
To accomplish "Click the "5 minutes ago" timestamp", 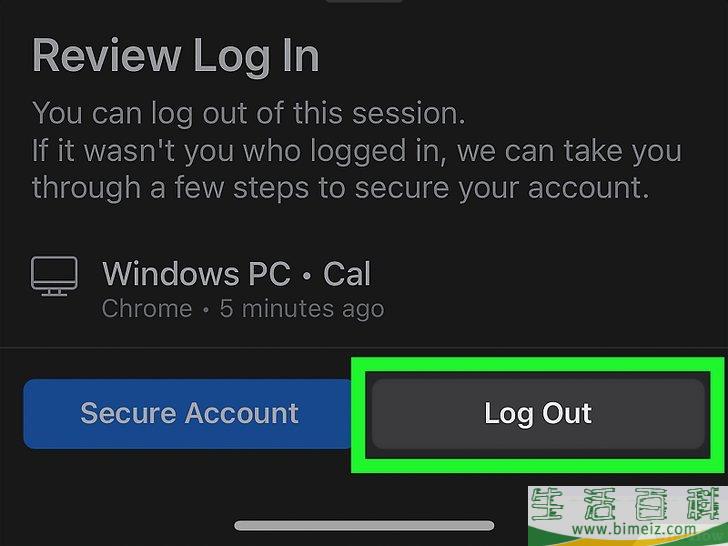I will point(301,309).
